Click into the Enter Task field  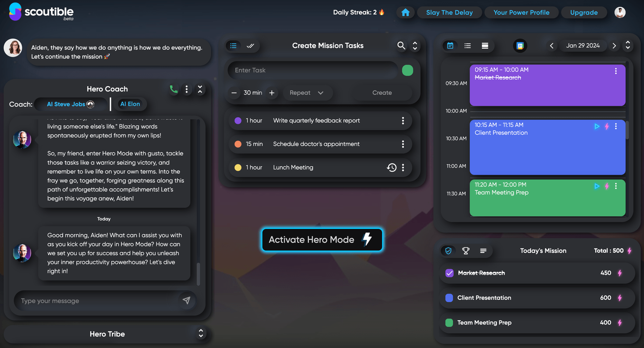click(312, 70)
